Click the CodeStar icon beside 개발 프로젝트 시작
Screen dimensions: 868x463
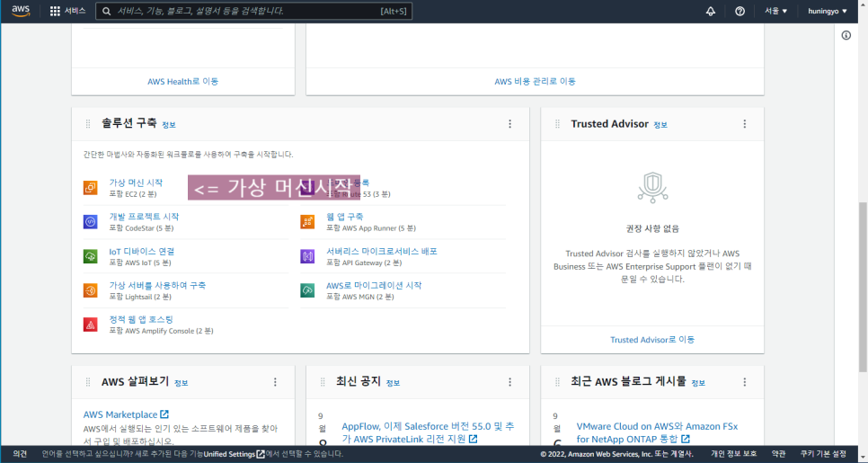[90, 222]
